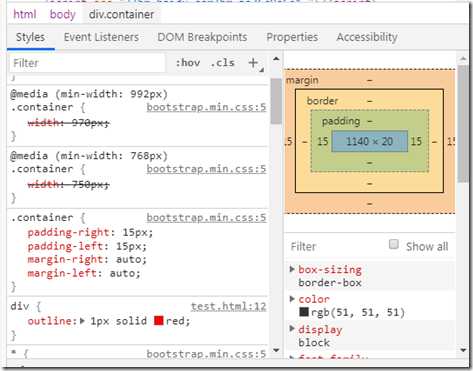The image size is (473, 371).
Task: Click the styles pane scroll up arrow
Action: 276,59
